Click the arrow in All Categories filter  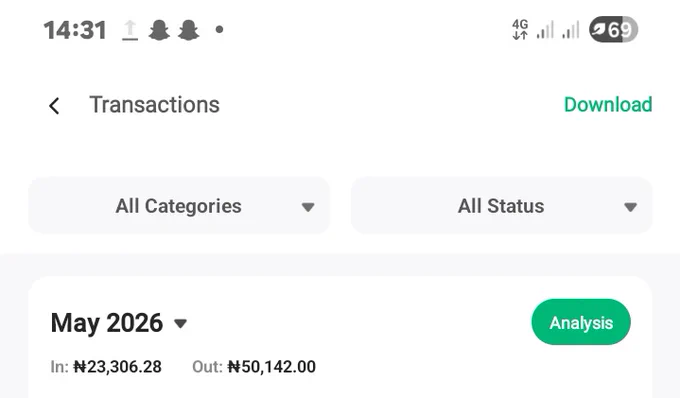[x=308, y=207]
